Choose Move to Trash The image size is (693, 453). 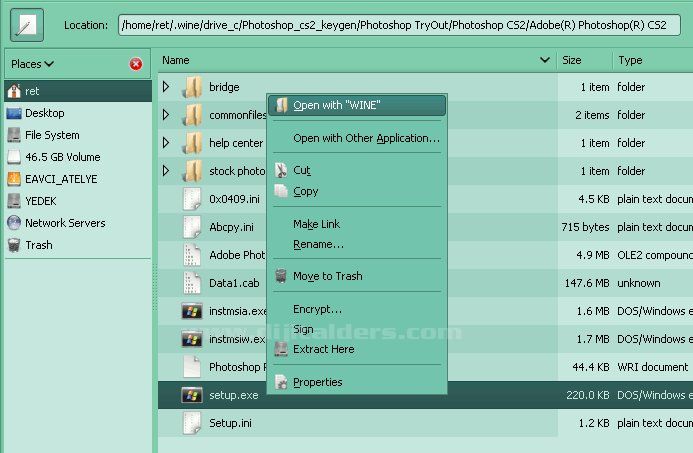(357, 276)
